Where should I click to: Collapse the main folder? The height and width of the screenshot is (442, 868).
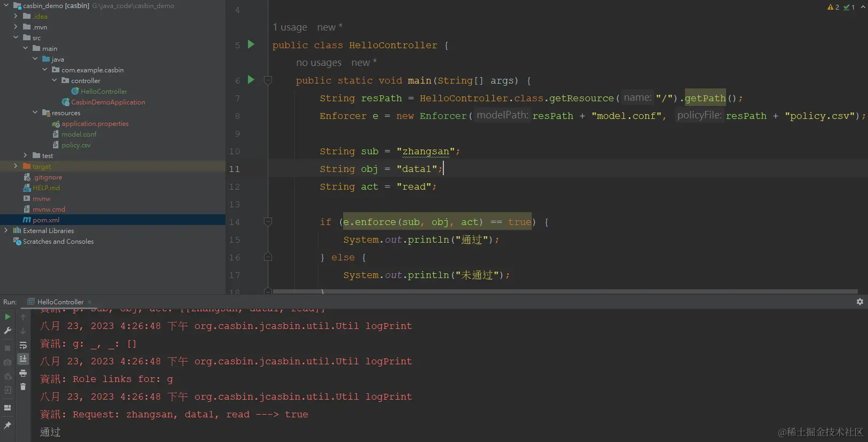click(x=25, y=48)
